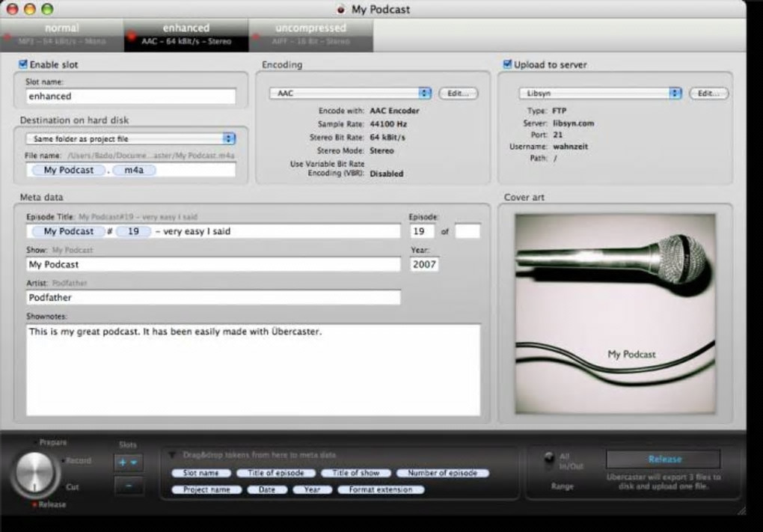The width and height of the screenshot is (763, 532).
Task: Click the 19 token in Episode Title
Action: (133, 231)
